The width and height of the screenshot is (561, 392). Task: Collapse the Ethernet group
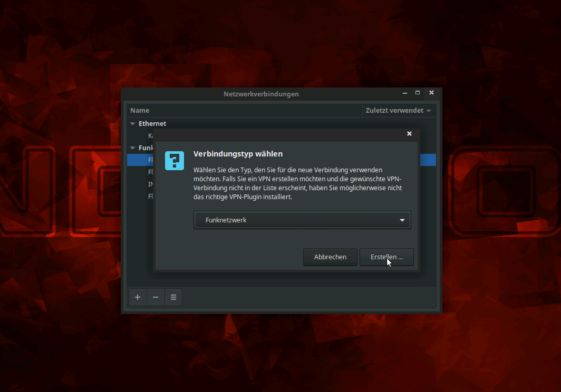click(133, 124)
